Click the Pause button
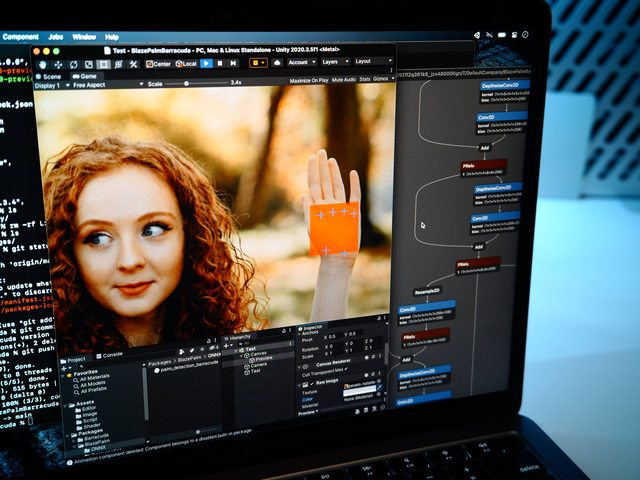This screenshot has width=640, height=480. (x=220, y=63)
